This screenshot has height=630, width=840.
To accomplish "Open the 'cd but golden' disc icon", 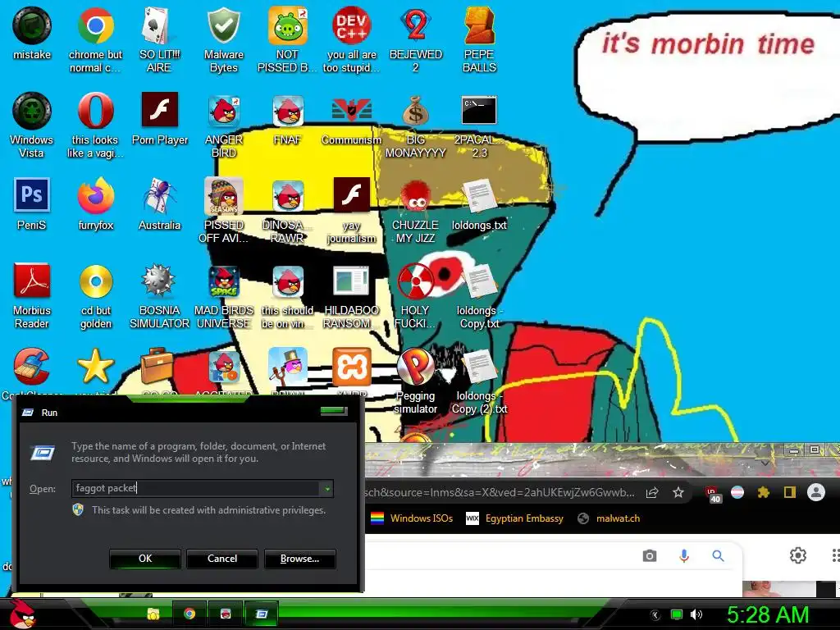I will click(x=95, y=295).
